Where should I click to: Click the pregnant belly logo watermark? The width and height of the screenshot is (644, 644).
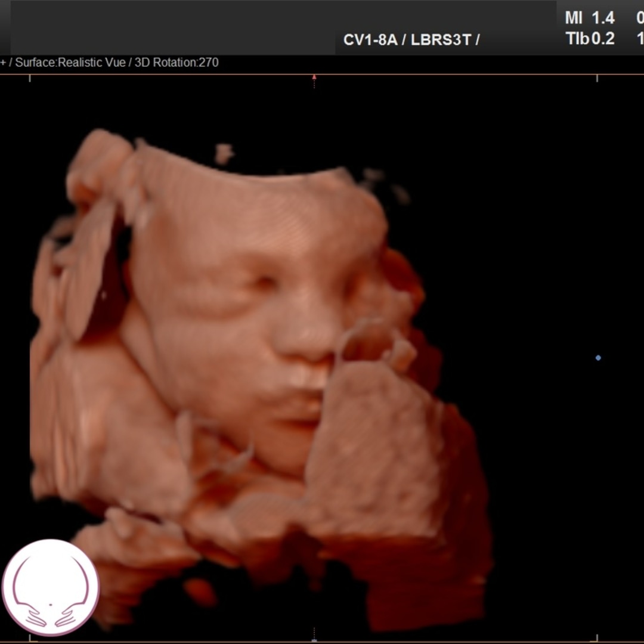(x=51, y=587)
